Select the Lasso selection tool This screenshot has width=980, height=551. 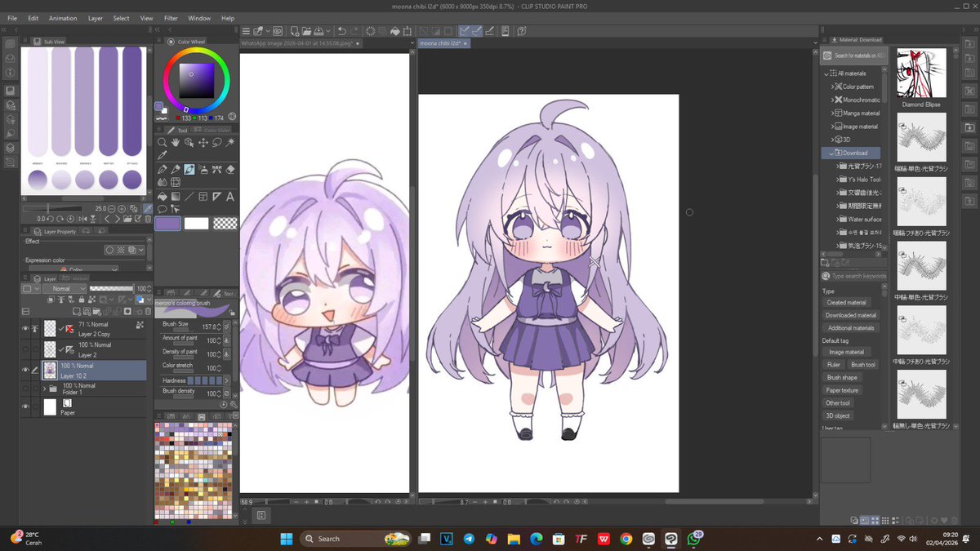click(x=217, y=142)
